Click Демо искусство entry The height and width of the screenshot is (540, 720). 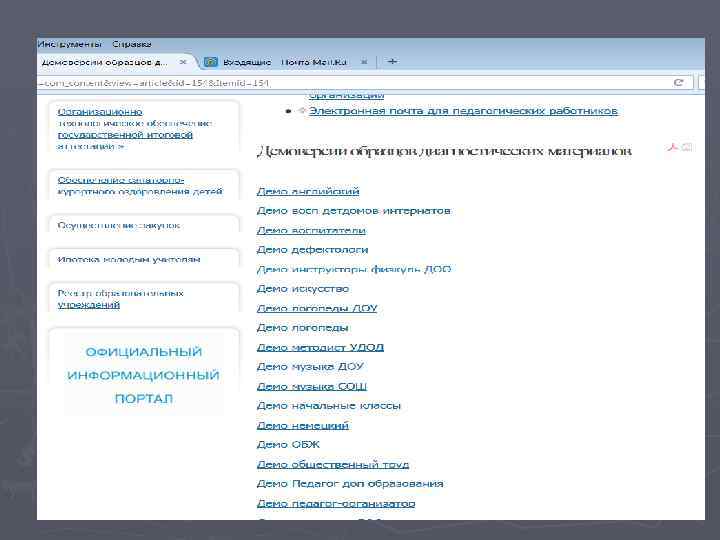click(x=303, y=289)
